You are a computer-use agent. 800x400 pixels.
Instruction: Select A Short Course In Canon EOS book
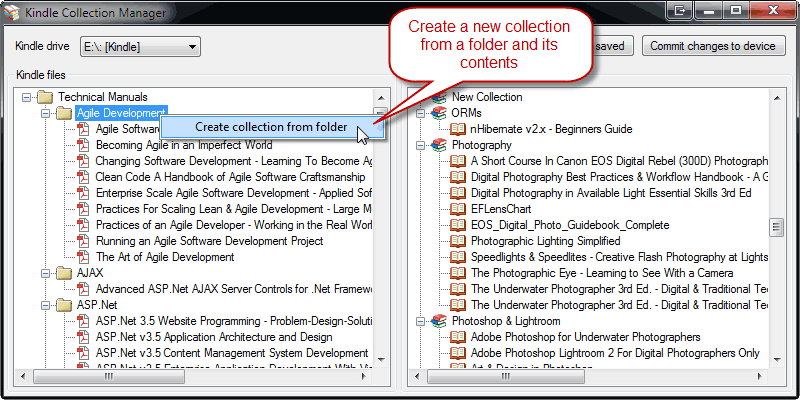(x=619, y=161)
